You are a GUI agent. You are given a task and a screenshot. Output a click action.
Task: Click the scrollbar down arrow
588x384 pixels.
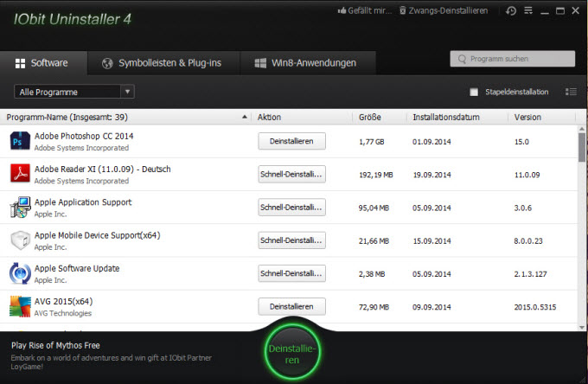point(582,328)
